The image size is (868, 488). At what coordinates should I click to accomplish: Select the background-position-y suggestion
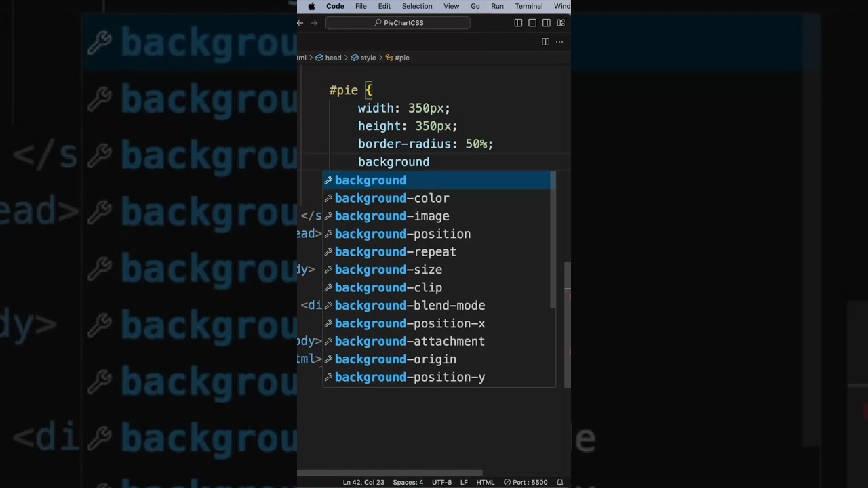click(x=439, y=378)
